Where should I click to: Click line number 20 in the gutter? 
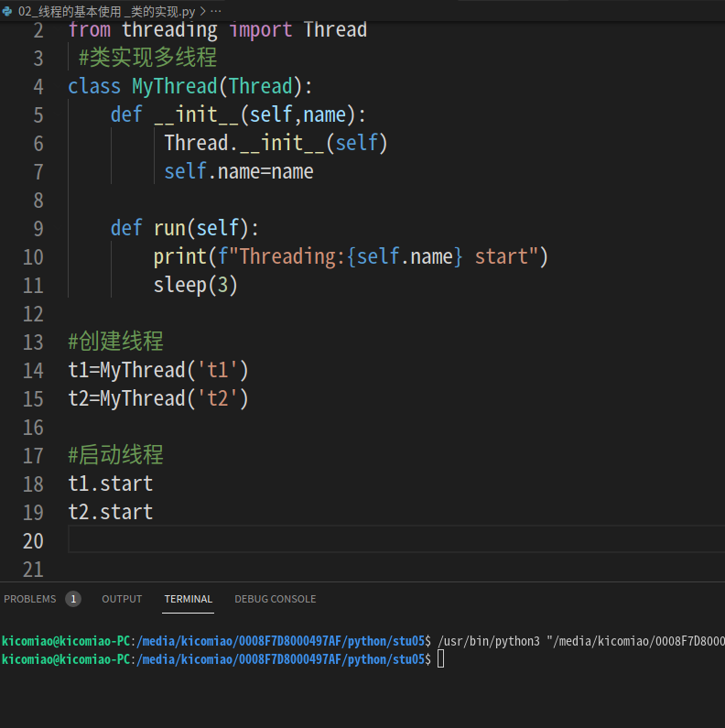pyautogui.click(x=33, y=541)
